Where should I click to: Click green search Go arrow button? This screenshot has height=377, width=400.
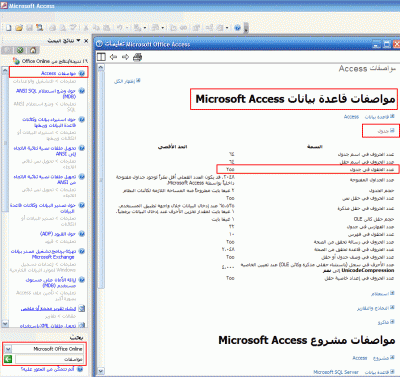[8, 359]
